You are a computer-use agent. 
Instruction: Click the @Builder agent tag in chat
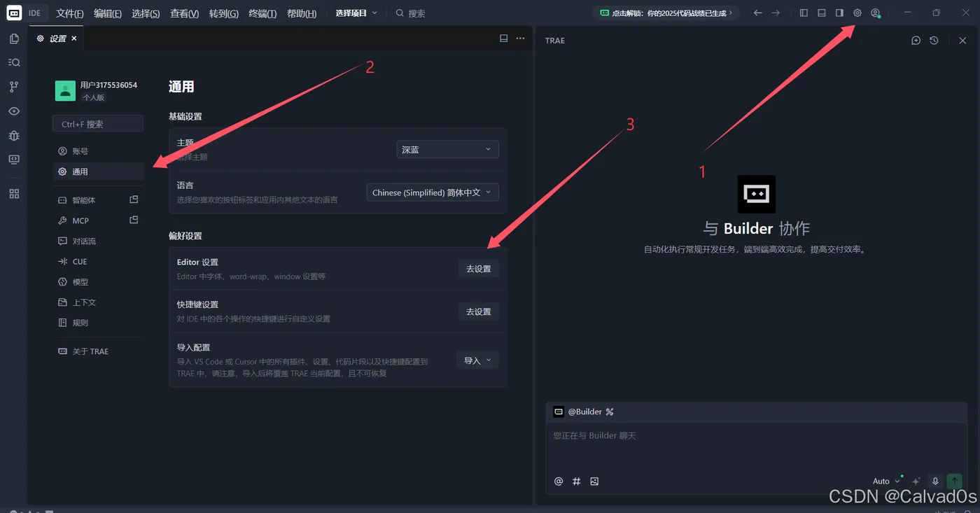coord(584,412)
